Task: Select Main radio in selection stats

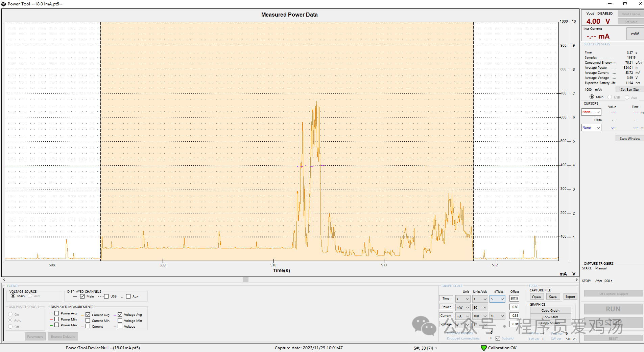Action: [592, 97]
